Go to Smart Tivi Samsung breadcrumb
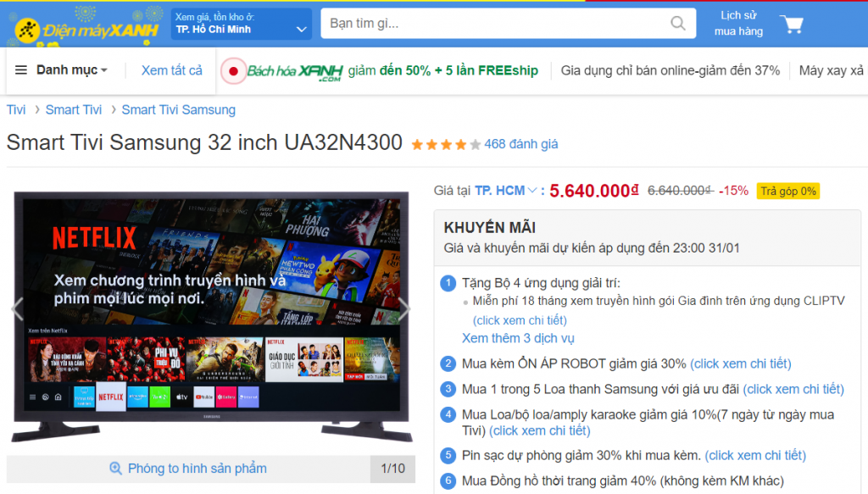868x494 pixels. point(178,109)
